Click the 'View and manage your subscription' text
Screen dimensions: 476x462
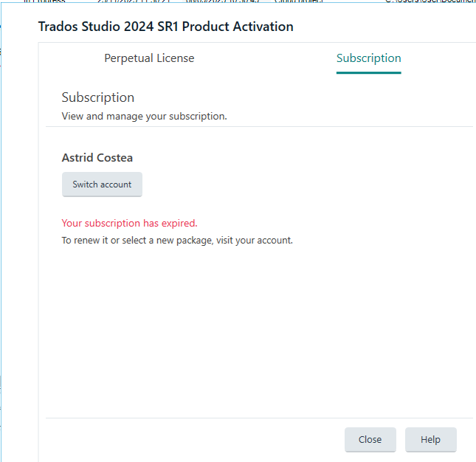pos(144,116)
